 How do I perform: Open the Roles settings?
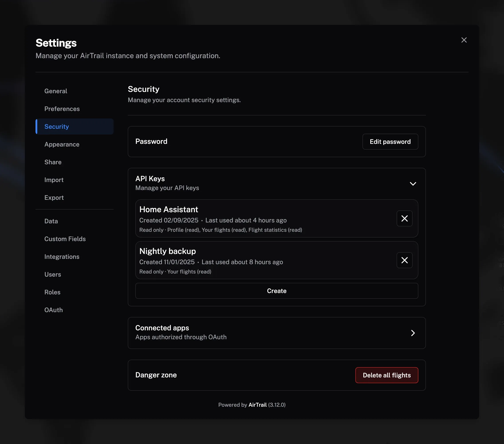tap(75, 292)
